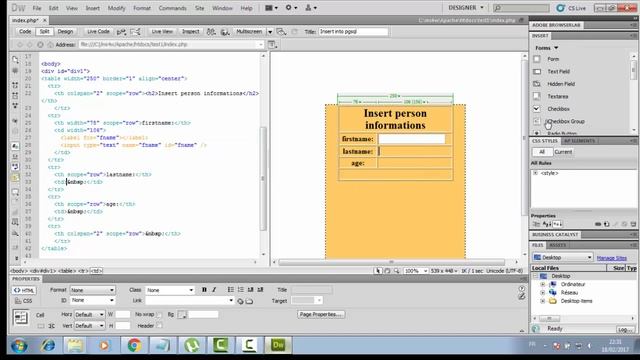The height and width of the screenshot is (360, 640).
Task: Toggle Live Code view
Action: (98, 31)
